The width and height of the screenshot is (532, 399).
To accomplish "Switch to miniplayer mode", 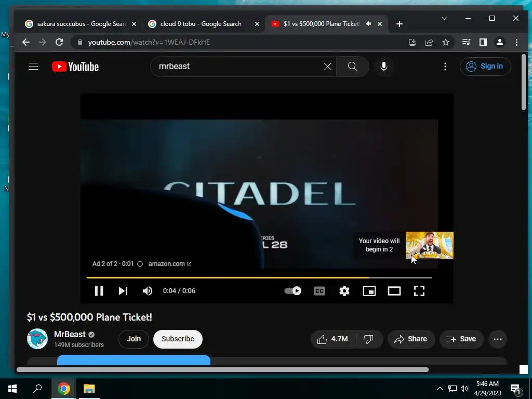I will pyautogui.click(x=369, y=291).
